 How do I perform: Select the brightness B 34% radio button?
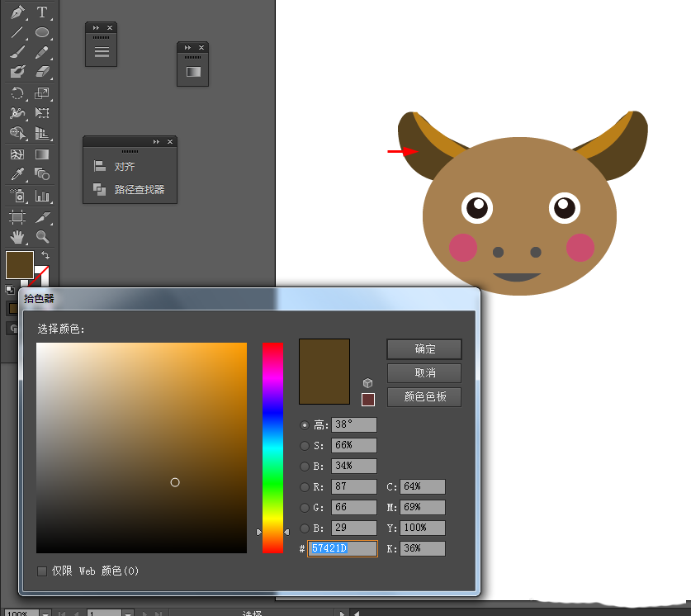304,467
